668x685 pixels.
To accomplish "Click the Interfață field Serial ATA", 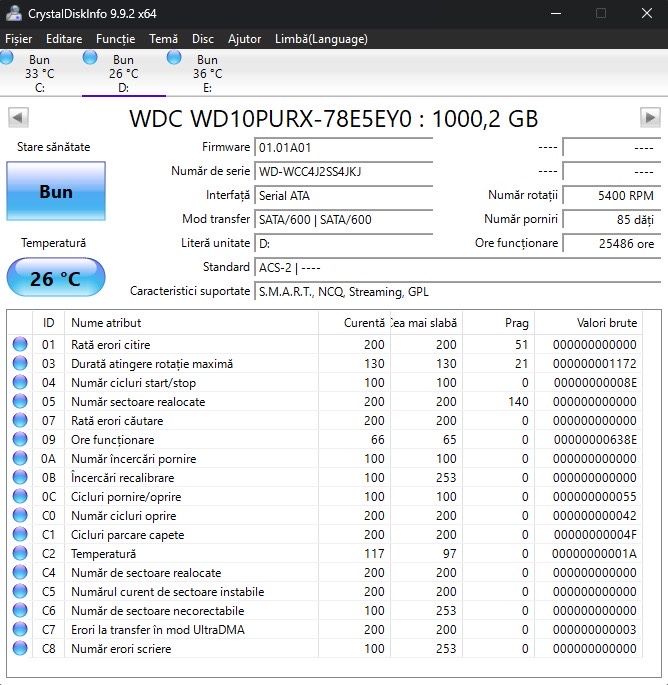I will coord(344,196).
